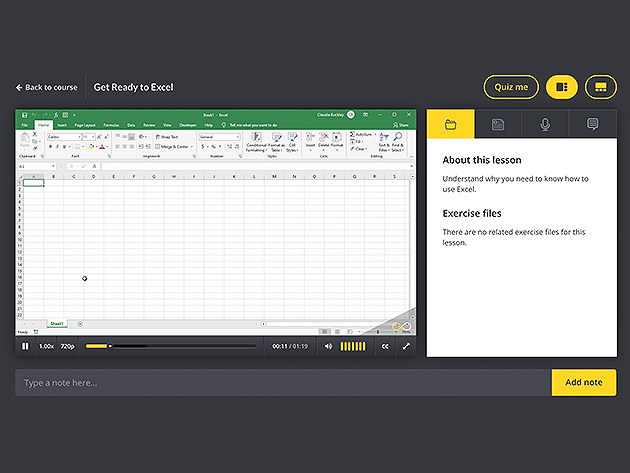
Task: Click the Increase Font Size icon
Action: click(99, 137)
